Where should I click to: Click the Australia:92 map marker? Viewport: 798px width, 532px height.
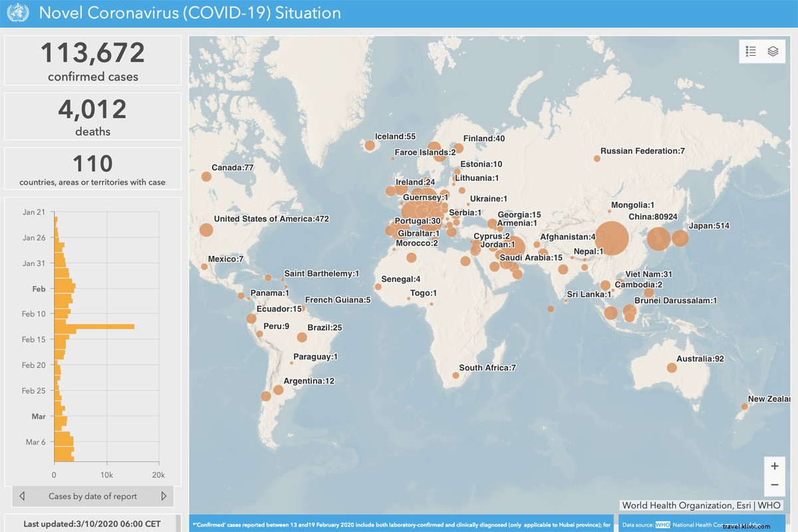point(672,368)
